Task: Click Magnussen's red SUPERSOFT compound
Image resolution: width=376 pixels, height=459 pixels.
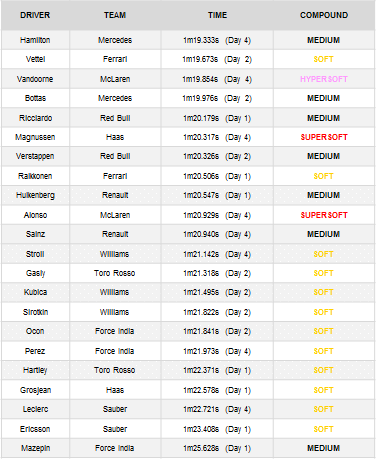Action: point(324,137)
